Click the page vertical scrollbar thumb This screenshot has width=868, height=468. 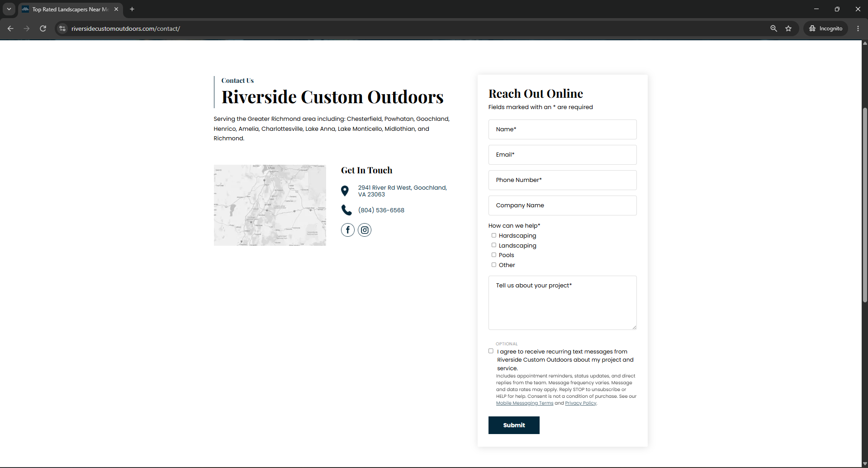coord(865,205)
